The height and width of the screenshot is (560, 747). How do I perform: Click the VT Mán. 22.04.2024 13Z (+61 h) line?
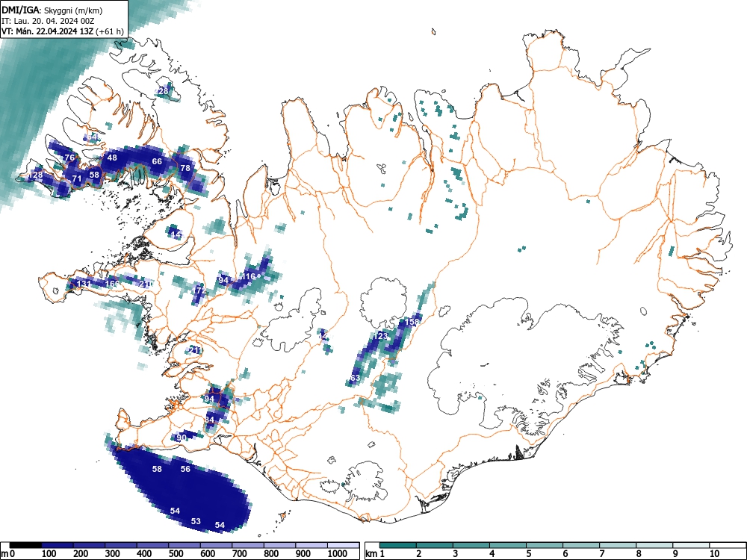click(63, 31)
